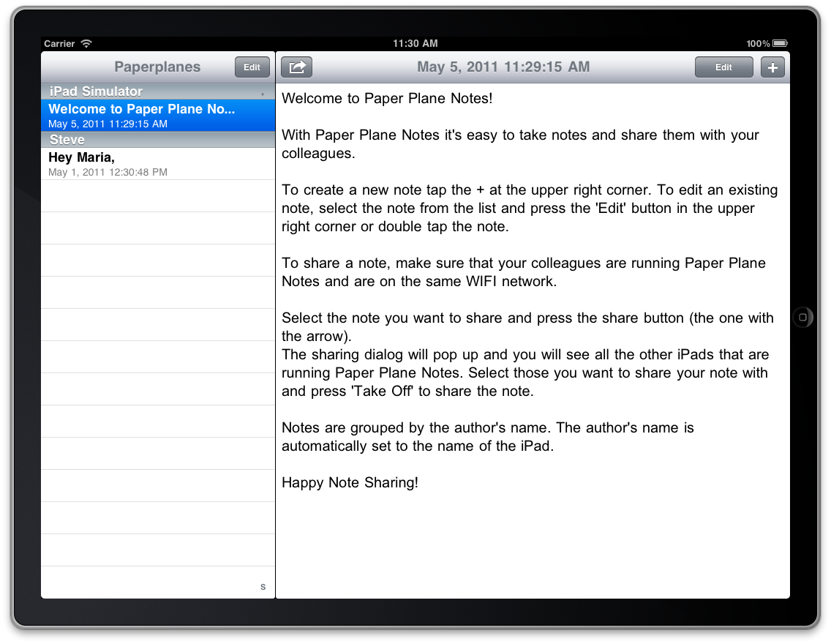The image size is (831, 644).
Task: Click the battery icon in the status bar
Action: pyautogui.click(x=780, y=44)
